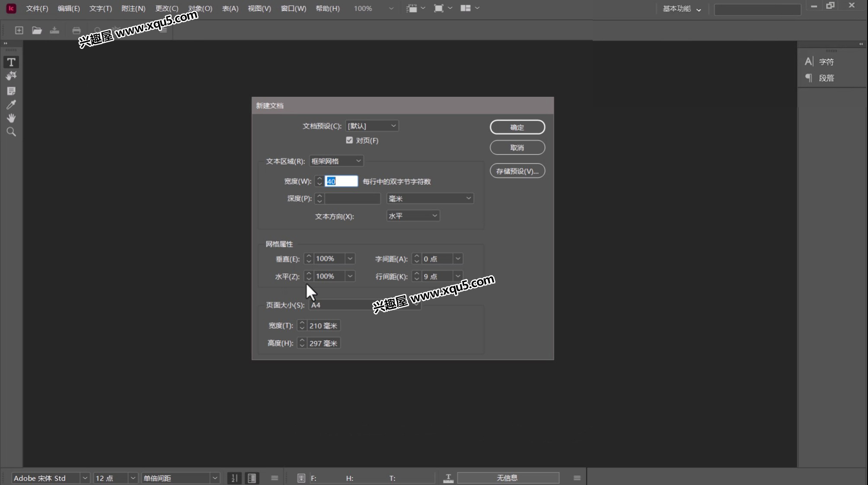This screenshot has height=485, width=868.
Task: Click the text depth icon before 无信息
Action: 448,478
